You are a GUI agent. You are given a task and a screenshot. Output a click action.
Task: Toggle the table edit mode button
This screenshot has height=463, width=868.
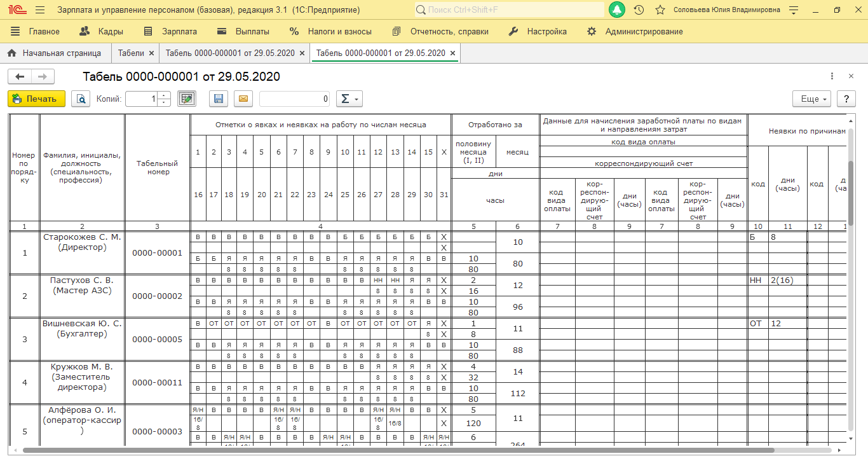tap(187, 99)
